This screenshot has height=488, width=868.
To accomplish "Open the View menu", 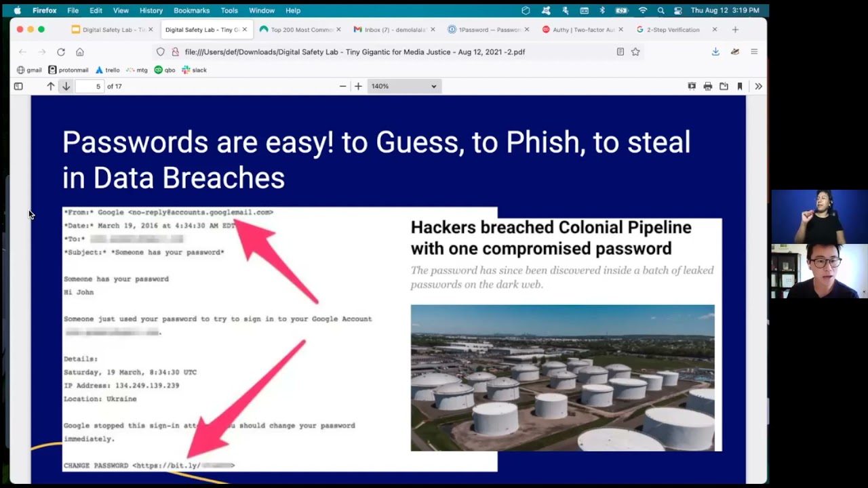I will [x=121, y=10].
